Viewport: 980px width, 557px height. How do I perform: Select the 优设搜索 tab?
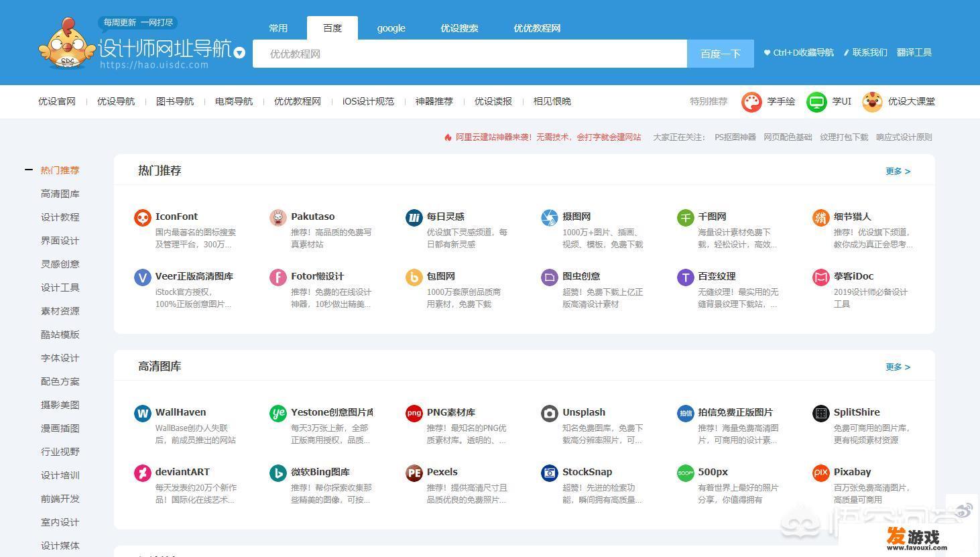(x=459, y=28)
